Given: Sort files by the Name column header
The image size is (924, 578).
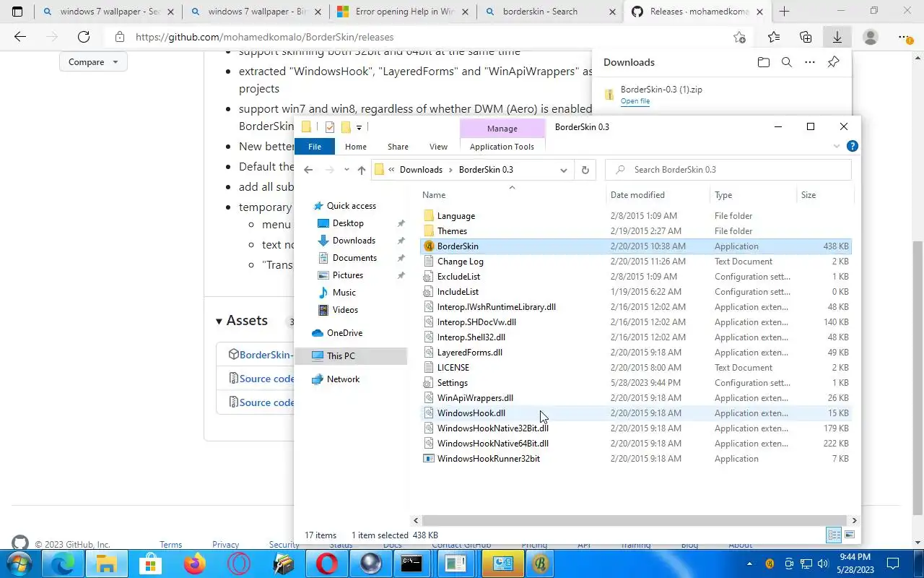Looking at the screenshot, I should click(512, 195).
